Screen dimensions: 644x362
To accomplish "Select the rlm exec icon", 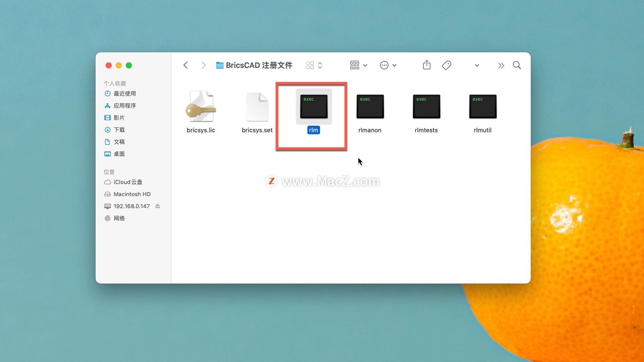I will click(314, 107).
